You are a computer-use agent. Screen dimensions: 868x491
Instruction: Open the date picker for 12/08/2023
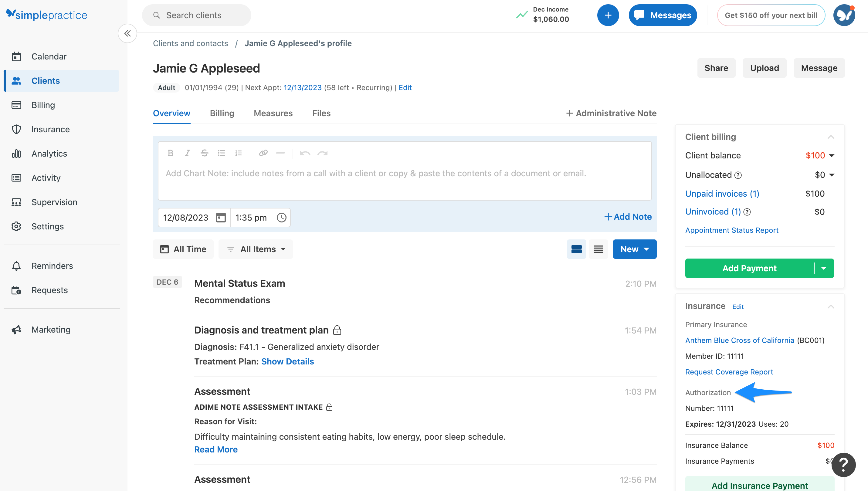click(221, 218)
